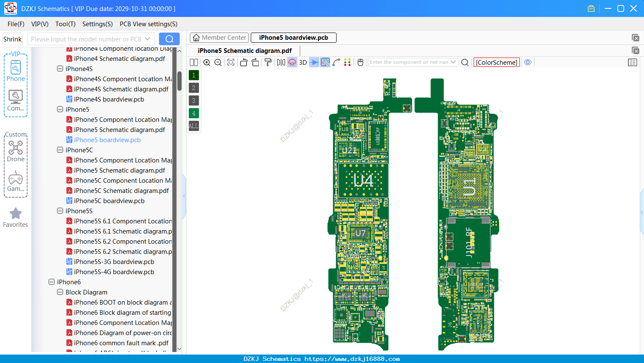The width and height of the screenshot is (644, 363).
Task: Fit the board to the window
Action: pyautogui.click(x=231, y=62)
